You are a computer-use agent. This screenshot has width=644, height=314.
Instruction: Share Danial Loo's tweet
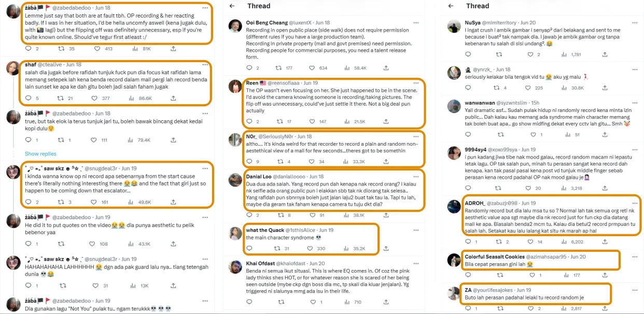pos(385,215)
